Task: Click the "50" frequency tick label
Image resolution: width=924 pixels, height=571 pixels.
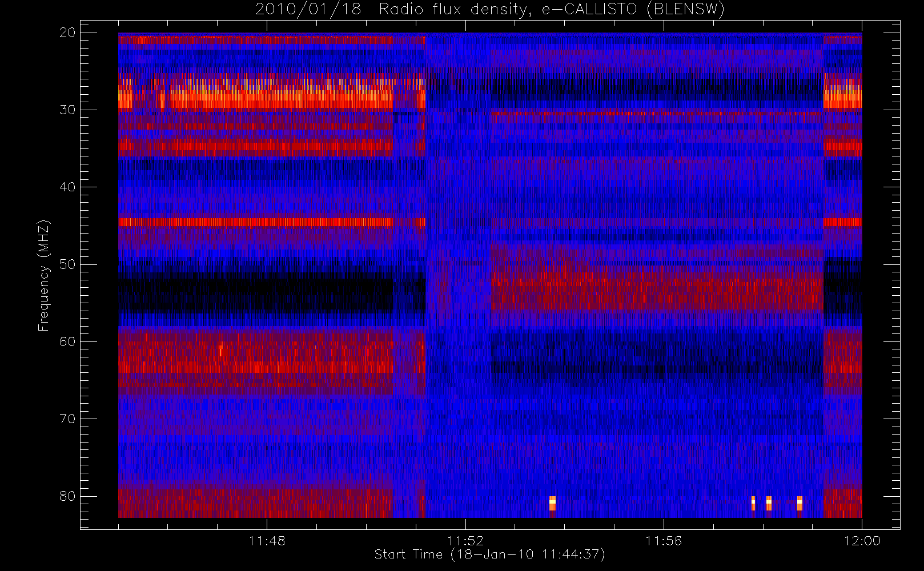Action: [x=67, y=264]
